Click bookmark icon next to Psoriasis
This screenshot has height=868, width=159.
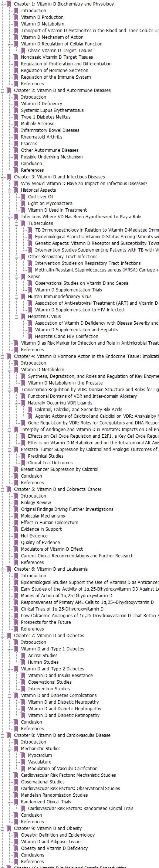[16, 144]
